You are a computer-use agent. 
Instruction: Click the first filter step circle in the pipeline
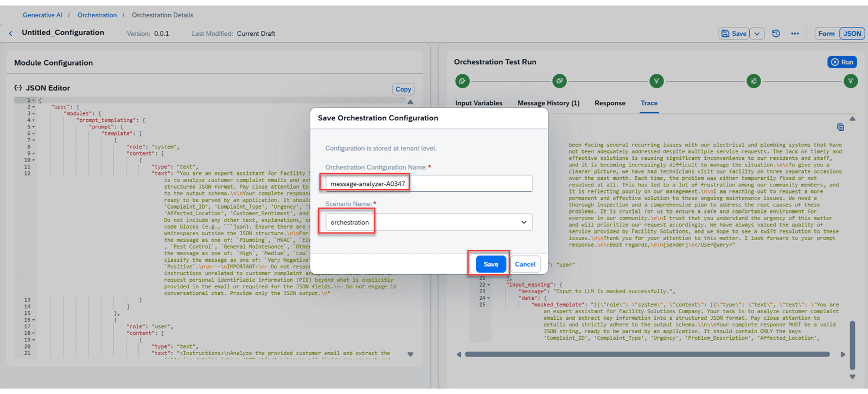[x=656, y=81]
